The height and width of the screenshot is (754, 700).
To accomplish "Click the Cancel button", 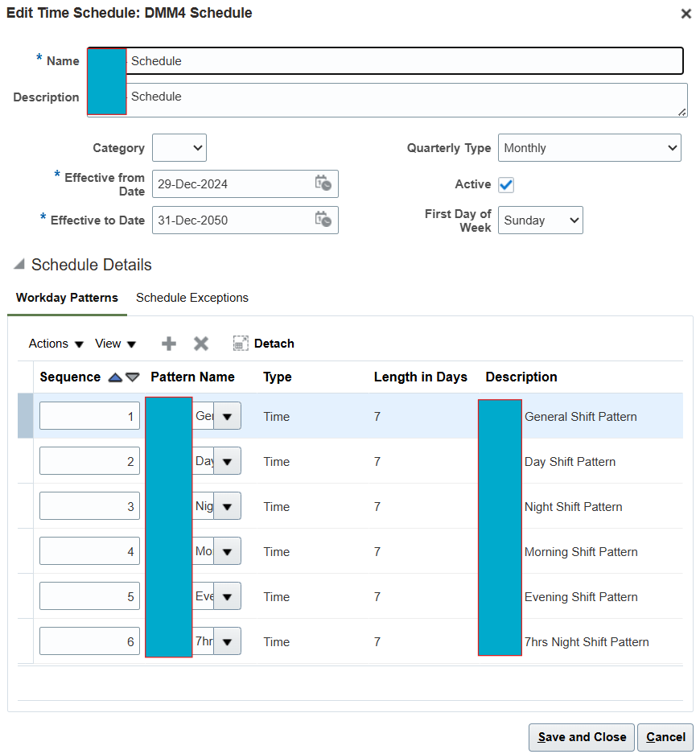I will 665,737.
